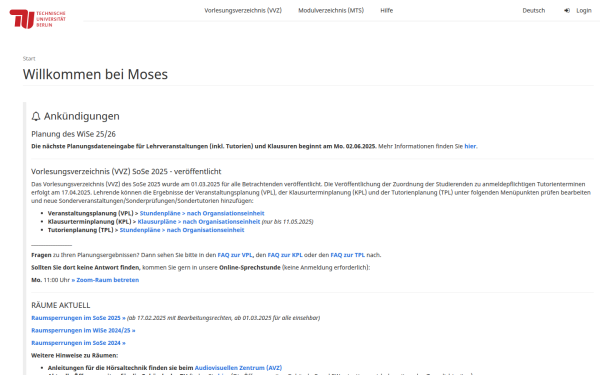Click Zoom-Raum betreten link
Screen dimensions: 600x375
[x=105, y=280]
